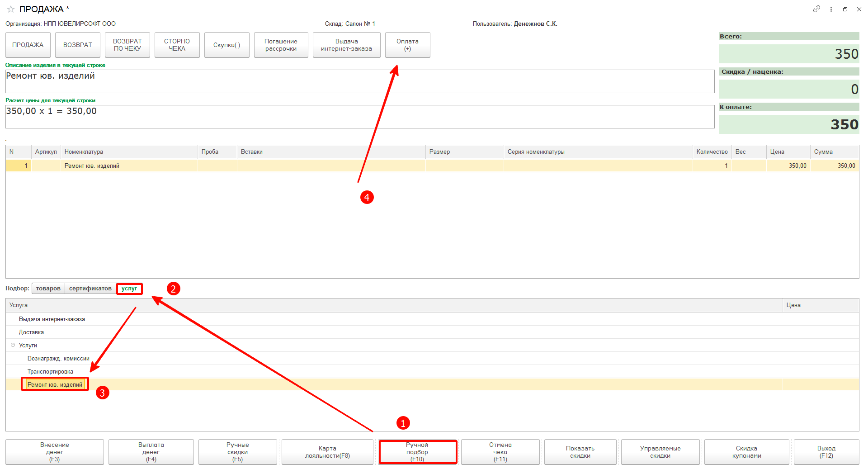
Task: Switch selection to товаров tab
Action: click(48, 289)
